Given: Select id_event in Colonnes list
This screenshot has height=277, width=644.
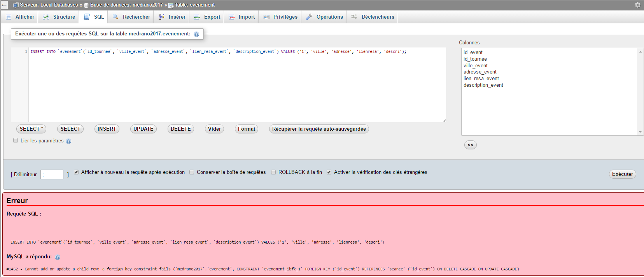Looking at the screenshot, I should 473,53.
